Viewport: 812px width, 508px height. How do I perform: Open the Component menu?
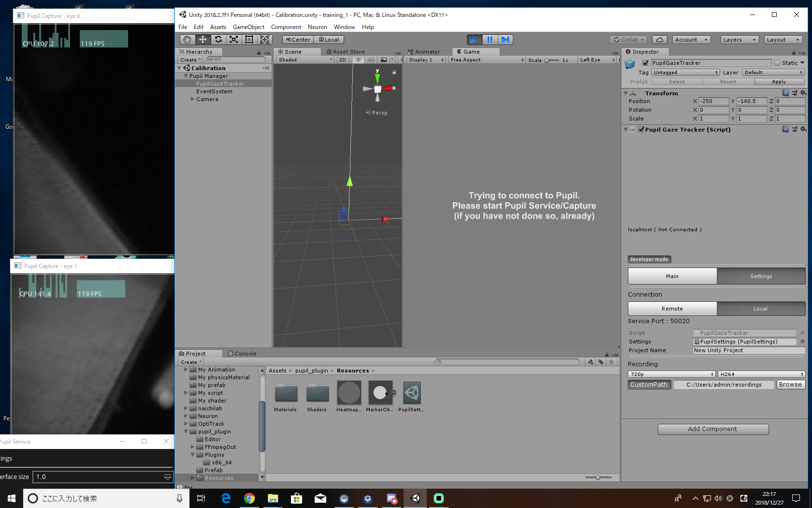click(x=286, y=27)
